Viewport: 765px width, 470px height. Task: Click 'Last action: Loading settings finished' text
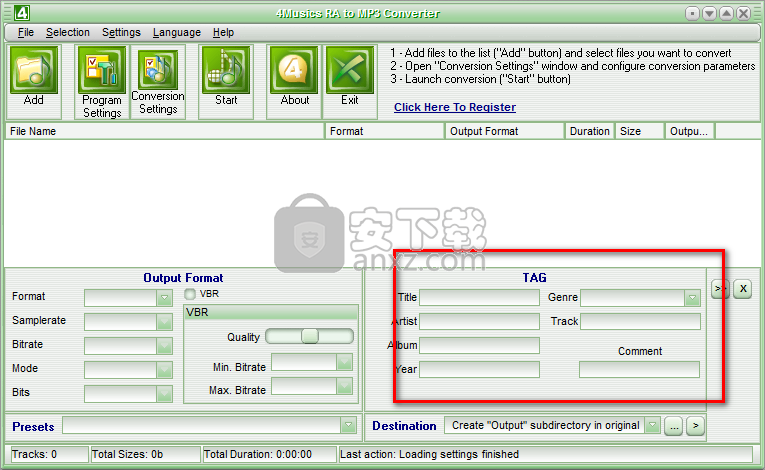click(429, 454)
